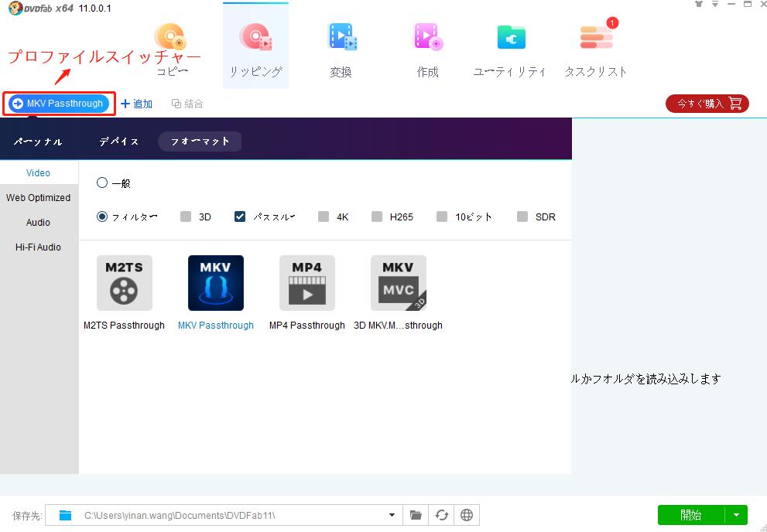
Task: Toggle the H265 filter checkbox
Action: (377, 217)
